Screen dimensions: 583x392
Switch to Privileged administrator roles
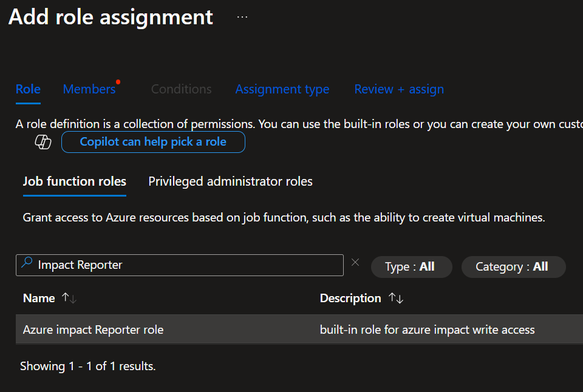[230, 181]
